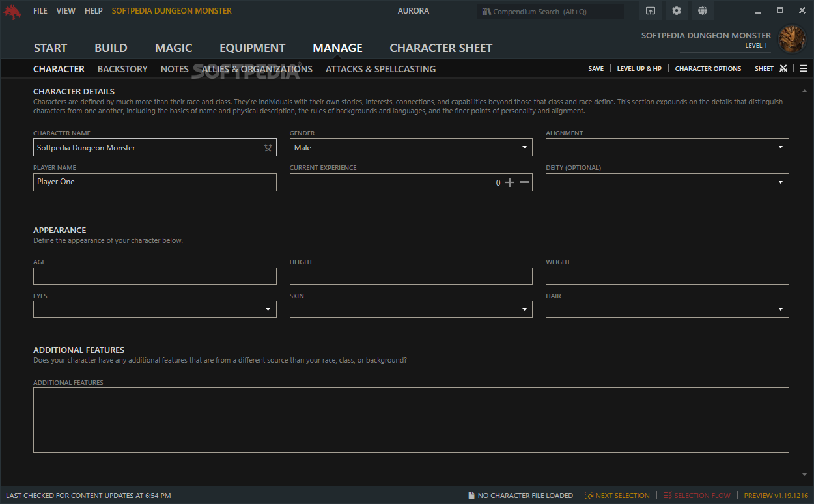Select the Character sub-tab
This screenshot has height=504, width=814.
click(59, 69)
